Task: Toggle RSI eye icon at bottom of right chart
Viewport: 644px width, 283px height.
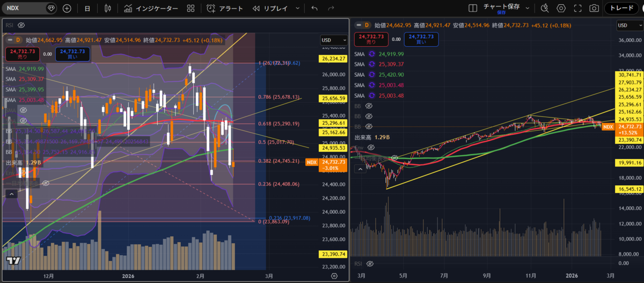Action: click(x=371, y=264)
